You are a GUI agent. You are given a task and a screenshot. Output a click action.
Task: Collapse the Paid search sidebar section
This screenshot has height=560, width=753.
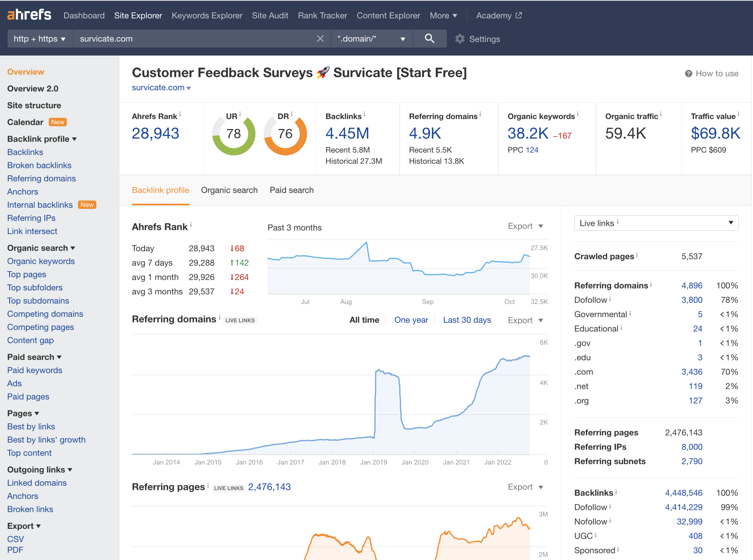tap(34, 357)
